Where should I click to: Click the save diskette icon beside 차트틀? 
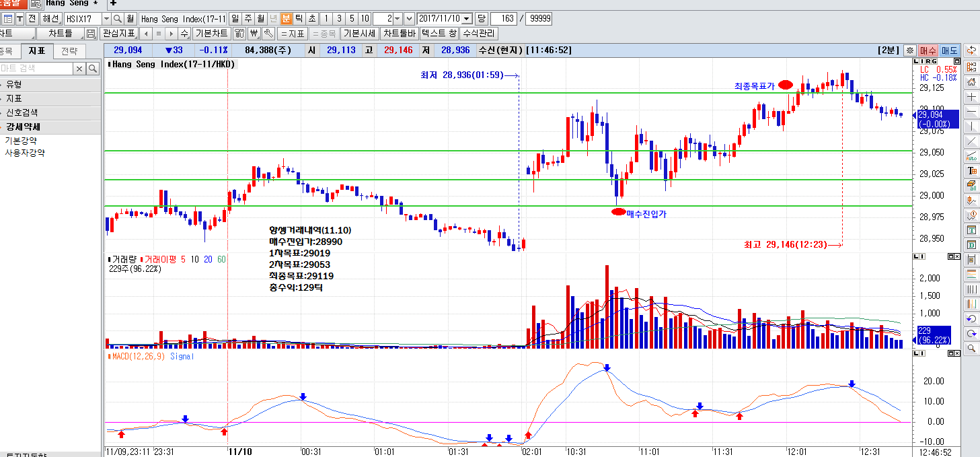click(92, 33)
